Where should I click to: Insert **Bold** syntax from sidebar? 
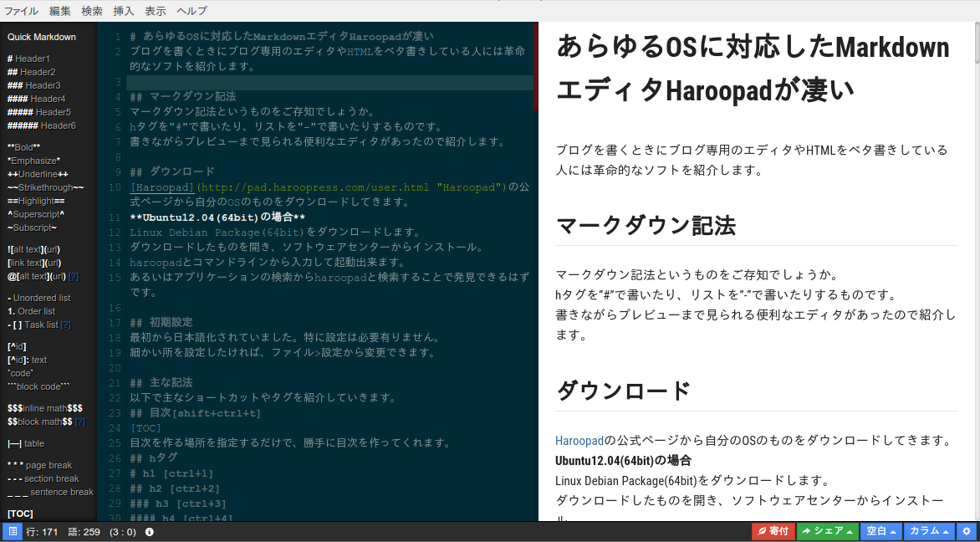pos(23,147)
